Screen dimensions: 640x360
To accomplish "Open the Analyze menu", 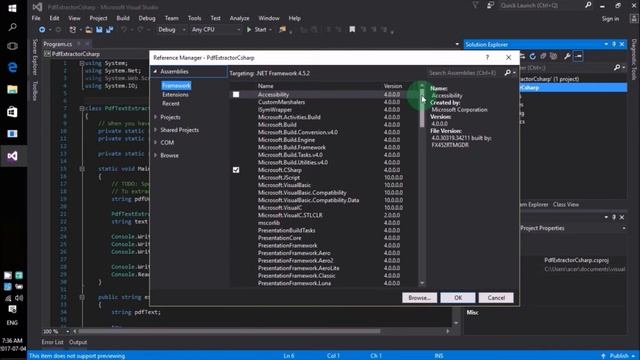I will [240, 18].
